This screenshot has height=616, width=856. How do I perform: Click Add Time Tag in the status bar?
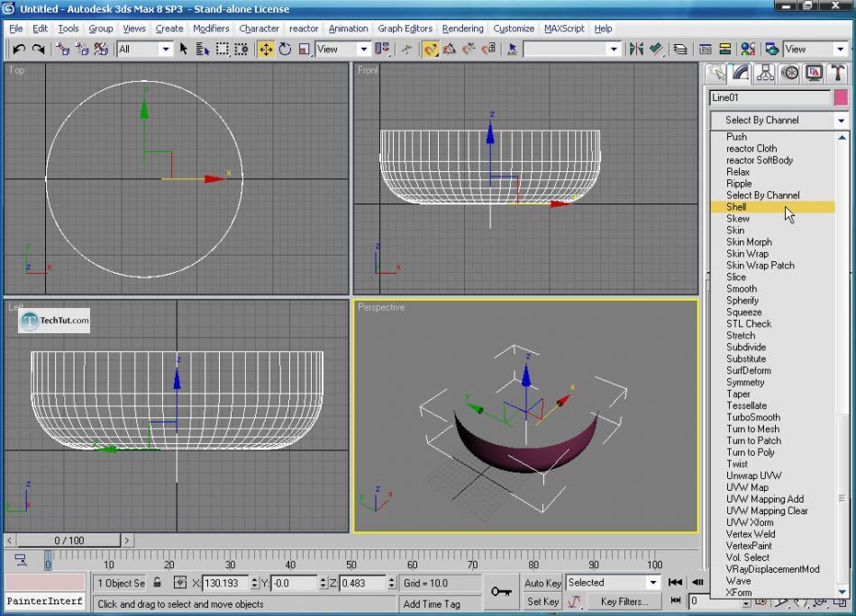tap(432, 604)
